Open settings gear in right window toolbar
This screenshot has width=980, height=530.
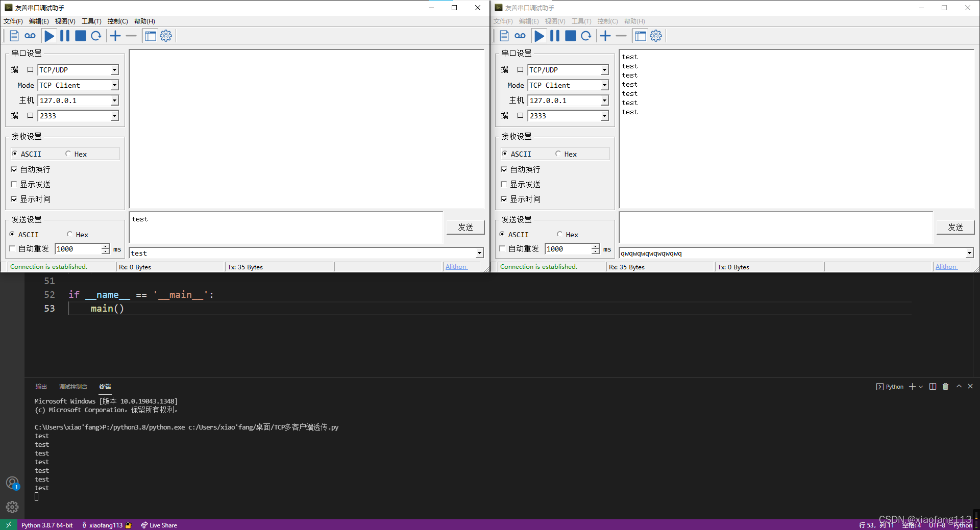point(656,36)
